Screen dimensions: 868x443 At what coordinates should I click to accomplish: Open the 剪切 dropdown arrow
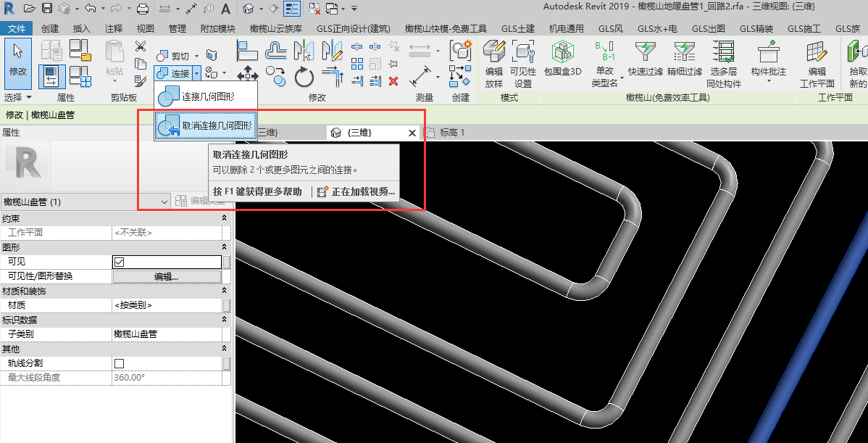(196, 56)
